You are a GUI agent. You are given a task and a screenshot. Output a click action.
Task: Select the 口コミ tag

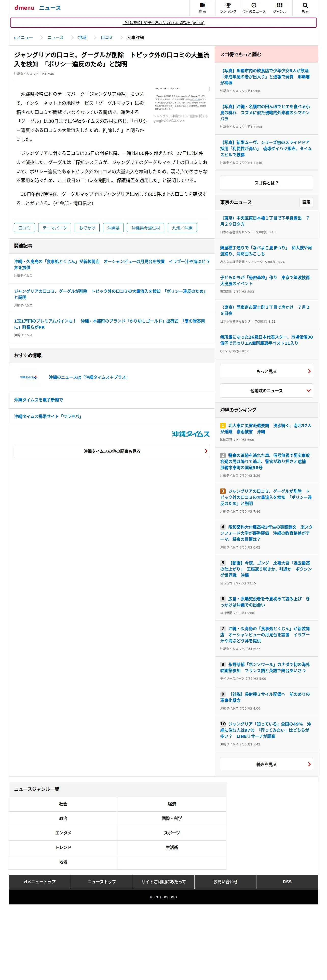coord(24,228)
